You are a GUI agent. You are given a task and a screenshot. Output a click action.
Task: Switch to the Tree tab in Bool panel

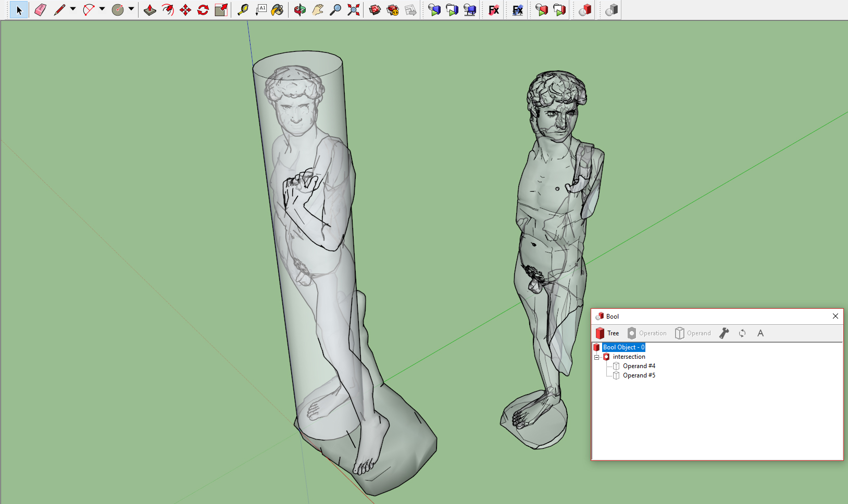coord(607,333)
